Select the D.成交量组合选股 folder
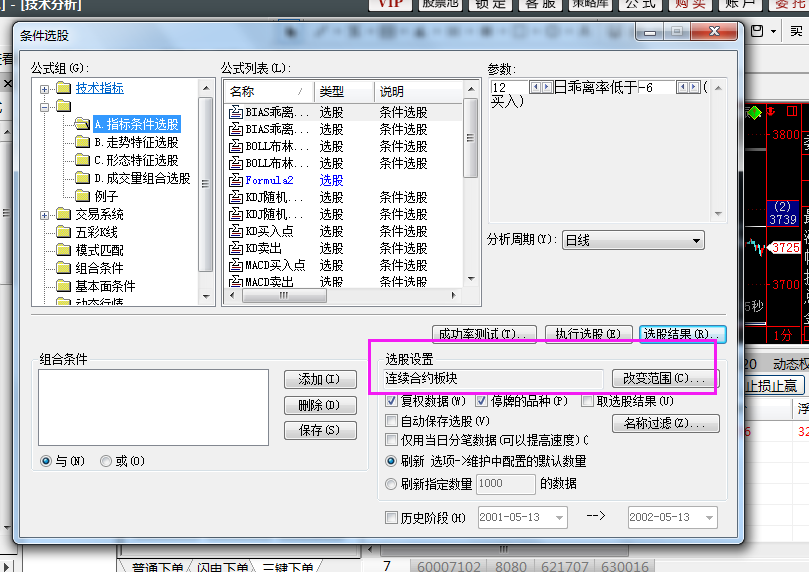The image size is (809, 572). [x=142, y=178]
